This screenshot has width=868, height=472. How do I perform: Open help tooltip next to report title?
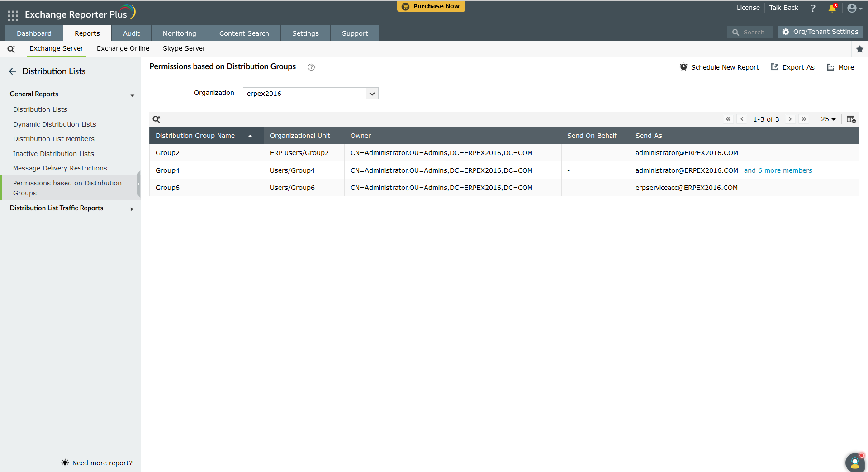pyautogui.click(x=311, y=67)
